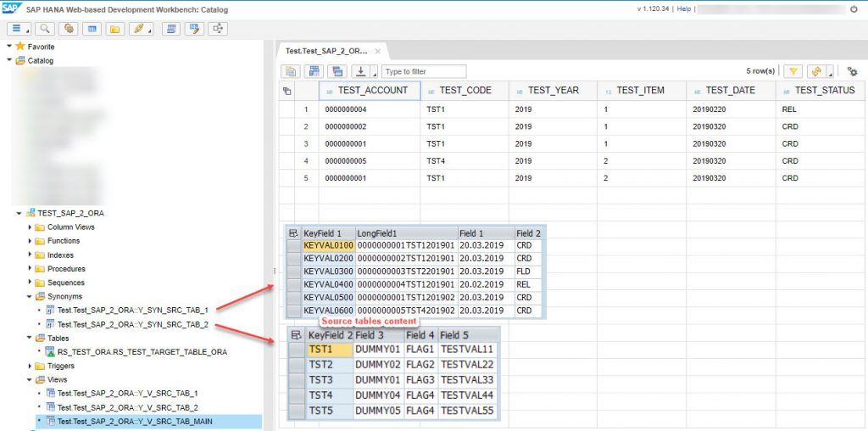Viewport: 868px width, 431px height.
Task: Collapse the Synonyms folder arrow
Action: [x=30, y=296]
